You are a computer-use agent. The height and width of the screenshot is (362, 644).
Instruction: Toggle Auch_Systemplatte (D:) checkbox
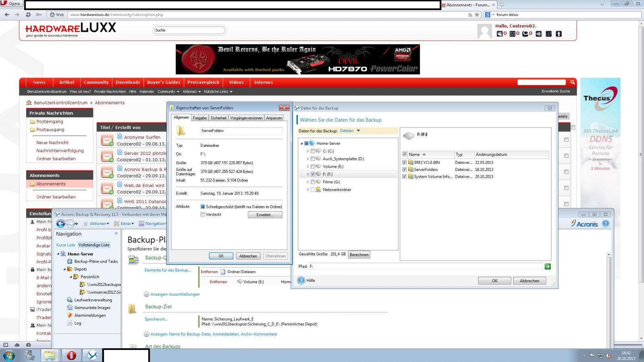tap(313, 159)
